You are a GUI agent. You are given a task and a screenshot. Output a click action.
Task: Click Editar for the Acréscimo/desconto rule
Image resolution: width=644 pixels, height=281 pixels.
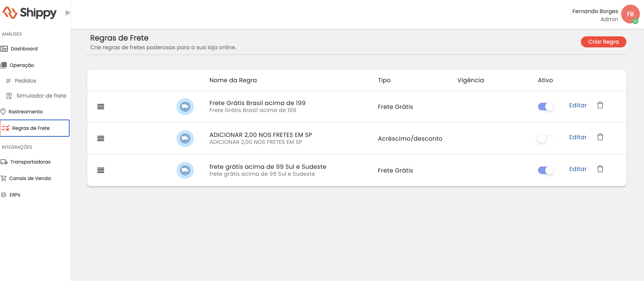pos(578,137)
